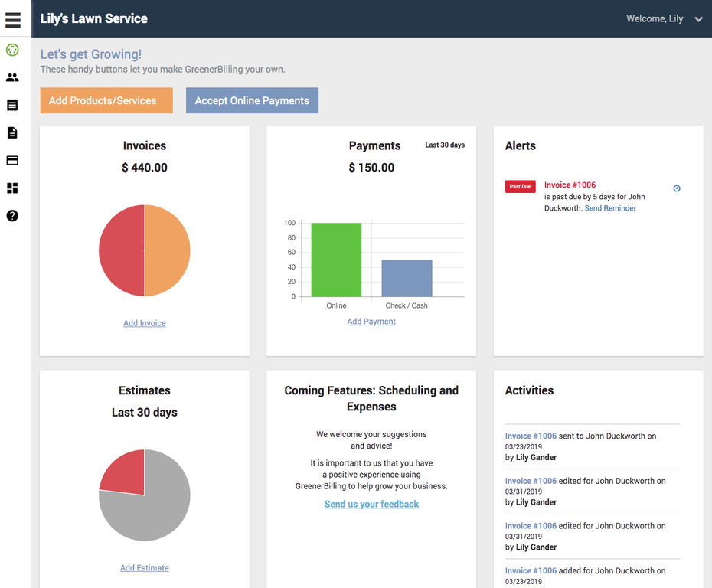Follow the Add Estimate link
Viewport: 712px width, 588px height.
point(145,568)
